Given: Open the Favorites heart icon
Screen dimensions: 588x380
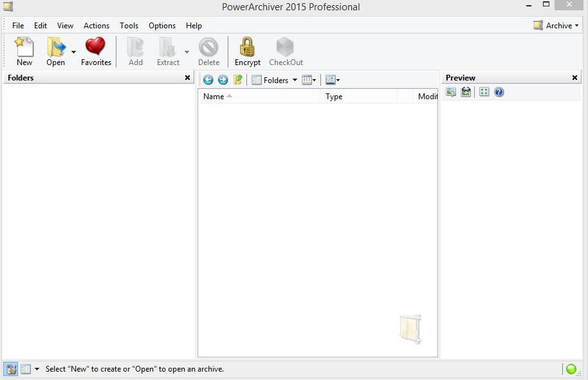Looking at the screenshot, I should click(96, 52).
